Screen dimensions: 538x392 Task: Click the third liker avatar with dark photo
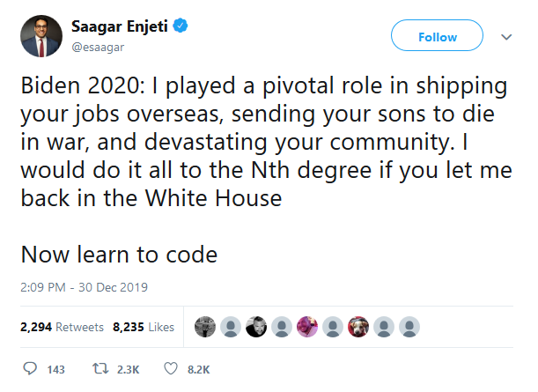(255, 327)
